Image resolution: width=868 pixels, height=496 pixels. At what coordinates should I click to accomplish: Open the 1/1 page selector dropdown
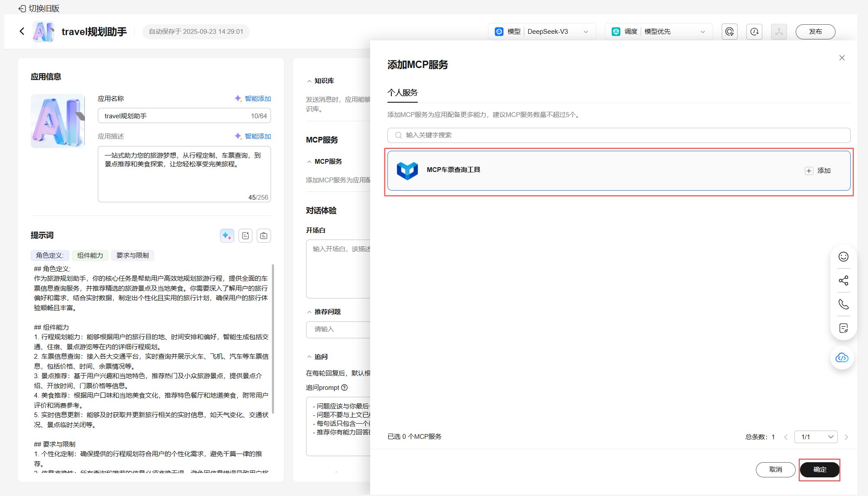(816, 437)
